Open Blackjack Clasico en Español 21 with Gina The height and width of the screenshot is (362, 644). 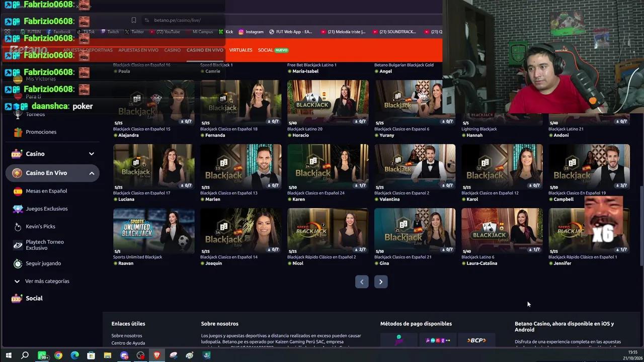pyautogui.click(x=415, y=231)
